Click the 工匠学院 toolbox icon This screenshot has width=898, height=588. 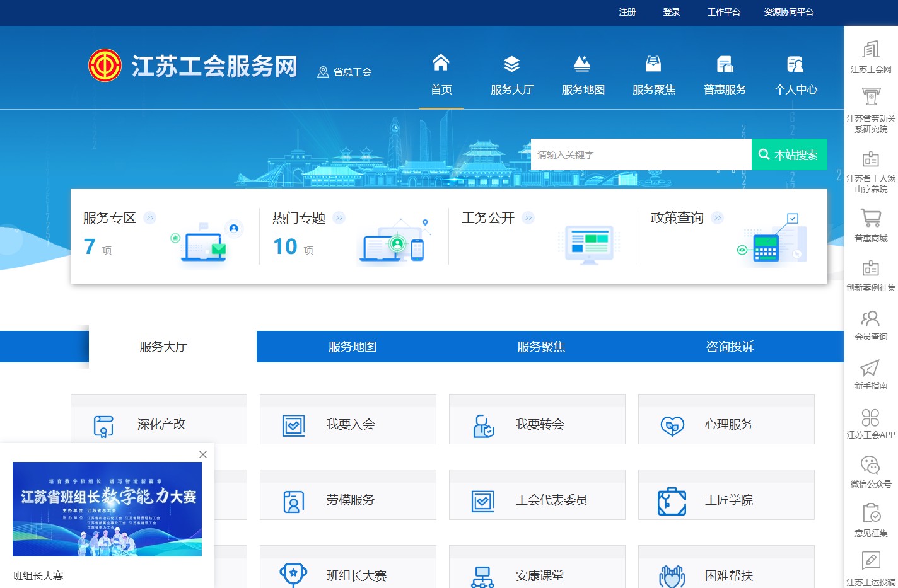point(672,502)
